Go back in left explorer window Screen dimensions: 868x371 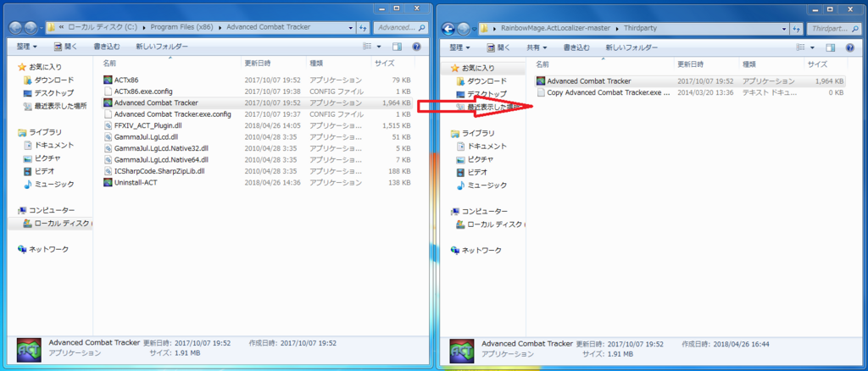17,27
